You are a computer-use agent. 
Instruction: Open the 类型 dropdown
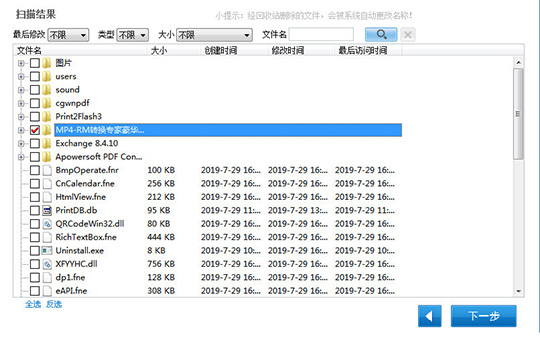coord(133,35)
